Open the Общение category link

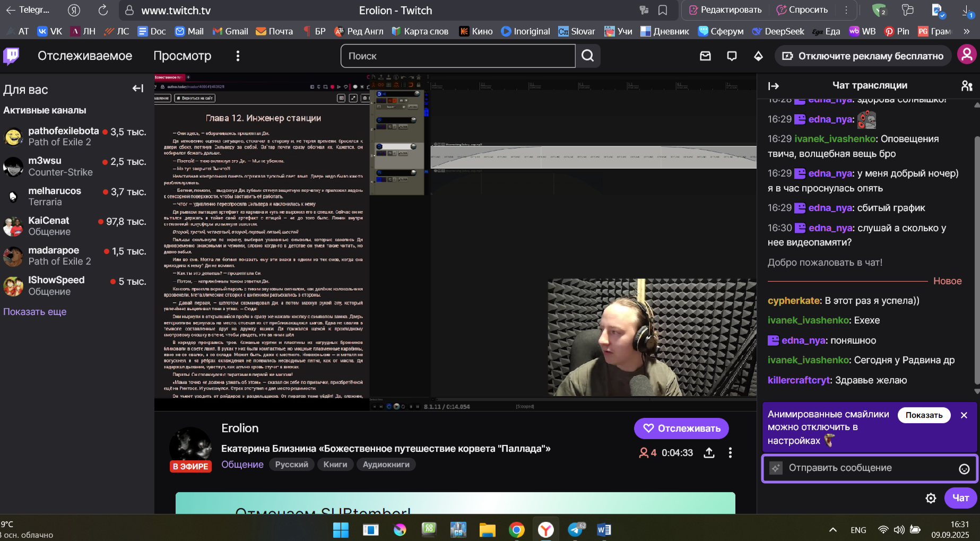click(242, 465)
